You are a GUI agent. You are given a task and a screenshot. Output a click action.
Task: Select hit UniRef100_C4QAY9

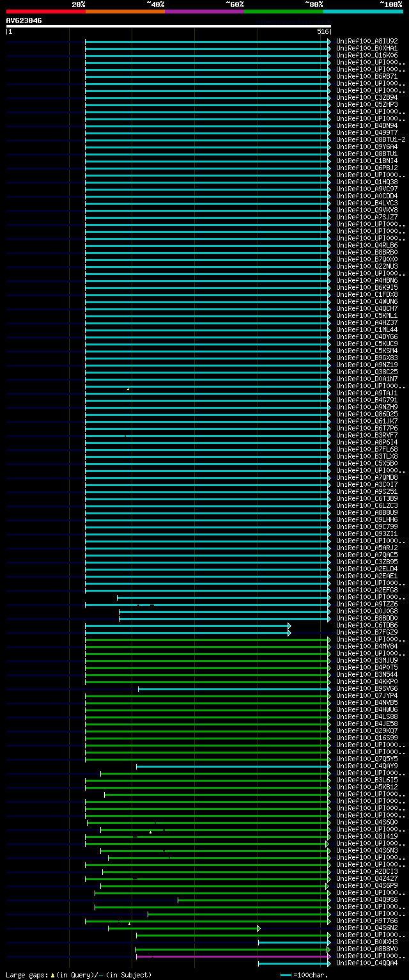click(367, 766)
